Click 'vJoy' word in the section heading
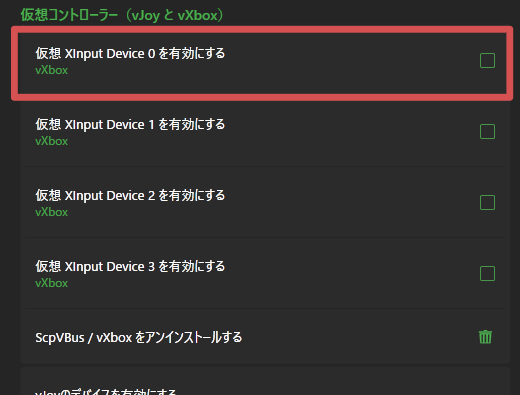The height and width of the screenshot is (395, 520). tap(145, 16)
